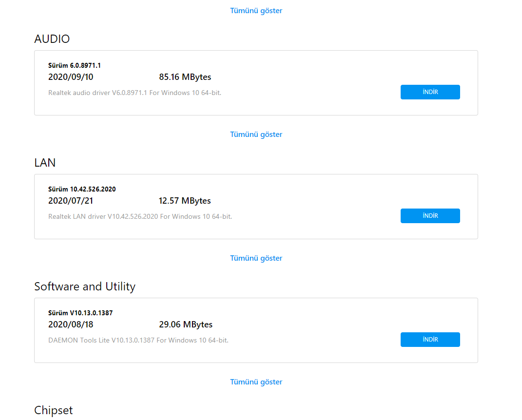Download DAEMON Tools Lite with İNDİR
The image size is (522, 420).
430,340
